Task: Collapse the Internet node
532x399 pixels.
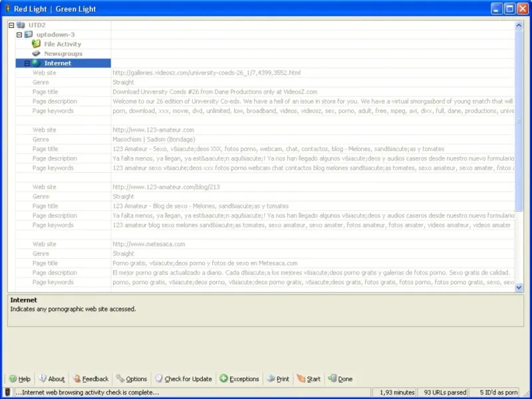Action: click(27, 63)
